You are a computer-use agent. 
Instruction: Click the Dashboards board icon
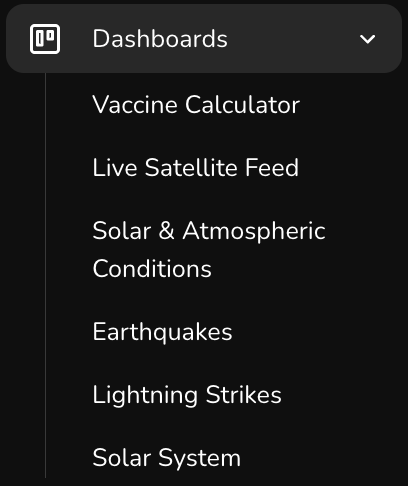[45, 39]
